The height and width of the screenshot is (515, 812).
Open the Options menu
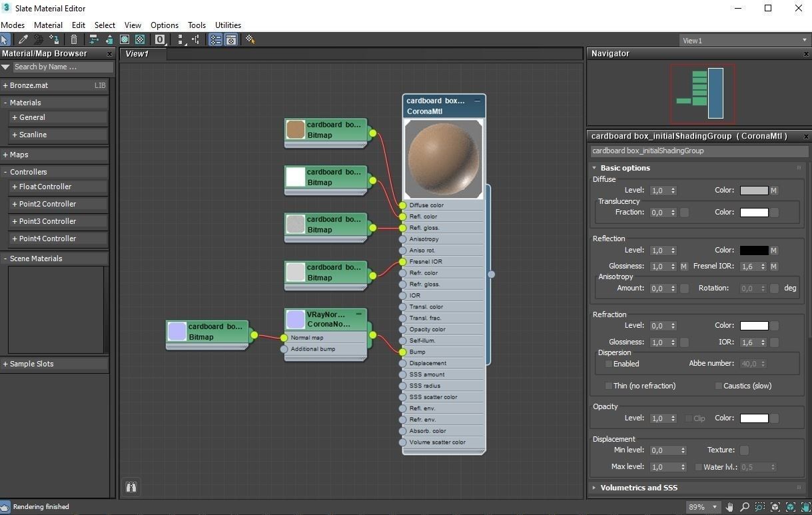point(165,25)
